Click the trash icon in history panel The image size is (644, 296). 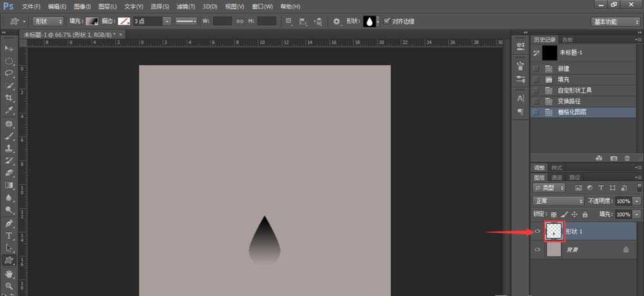point(627,158)
